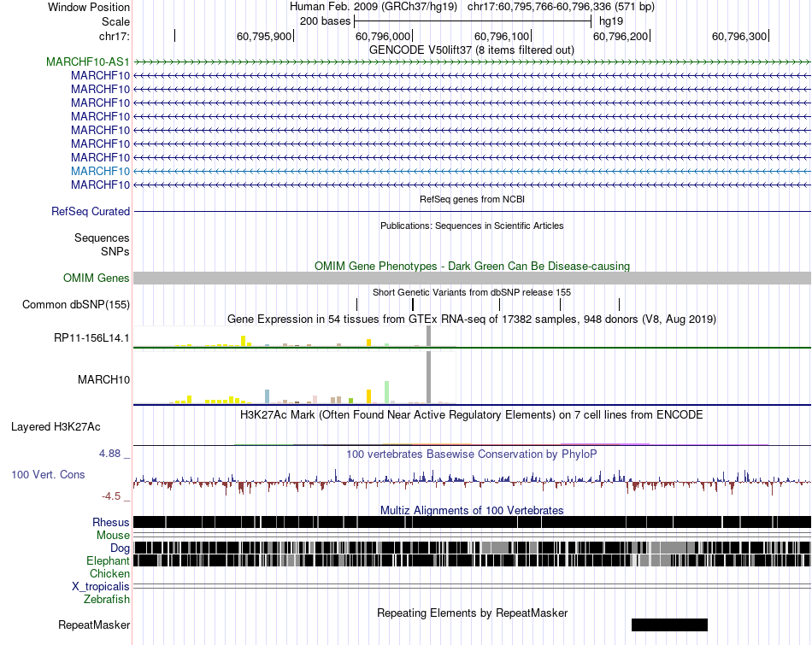This screenshot has height=645, width=812.
Task: Click the OMIM Genes track label
Action: coord(97,278)
